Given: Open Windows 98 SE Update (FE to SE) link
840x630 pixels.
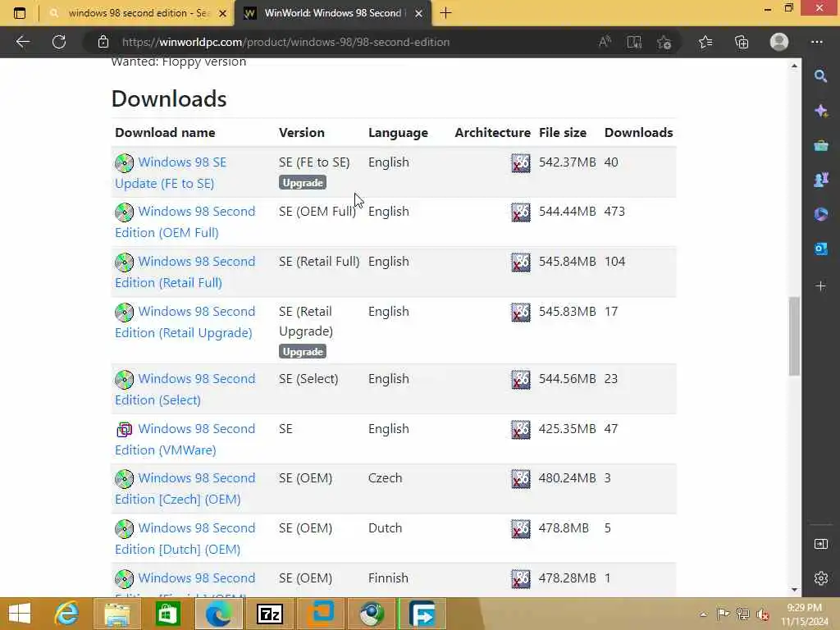Looking at the screenshot, I should [x=171, y=172].
